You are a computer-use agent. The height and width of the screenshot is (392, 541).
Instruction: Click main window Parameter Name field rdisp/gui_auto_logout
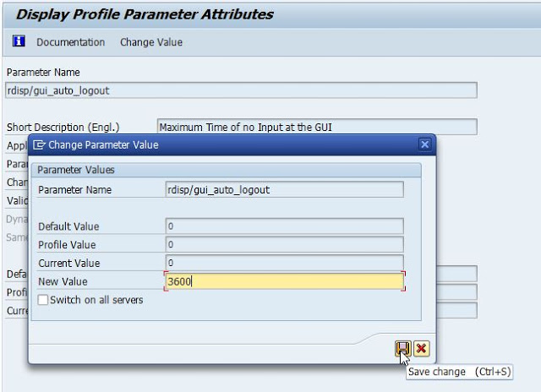[241, 90]
